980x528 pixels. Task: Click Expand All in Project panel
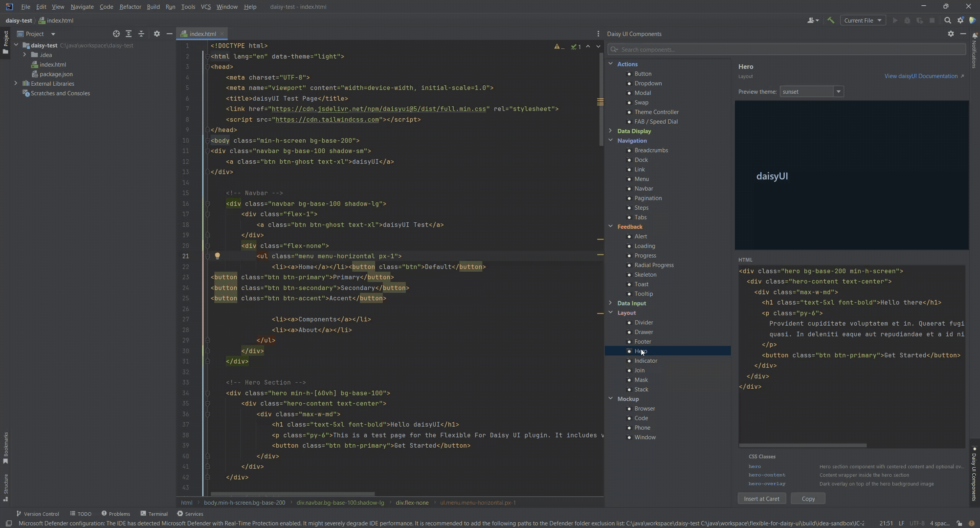pos(129,34)
